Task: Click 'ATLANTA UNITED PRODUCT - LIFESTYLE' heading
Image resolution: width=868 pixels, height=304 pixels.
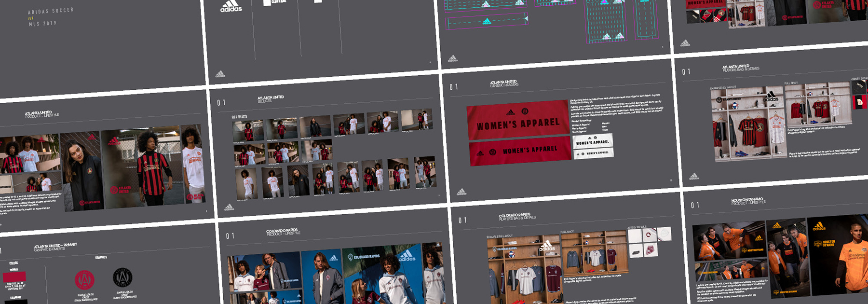Action: click(x=42, y=114)
